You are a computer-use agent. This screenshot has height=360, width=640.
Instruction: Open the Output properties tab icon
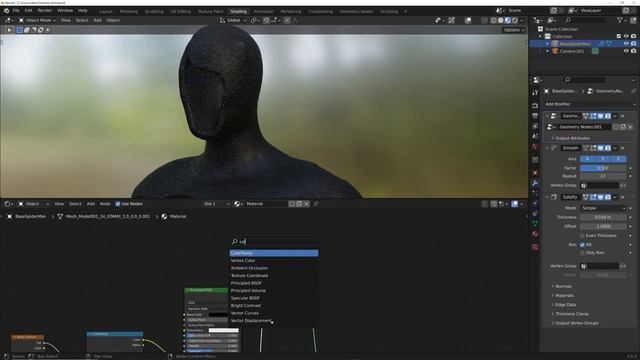click(x=535, y=116)
